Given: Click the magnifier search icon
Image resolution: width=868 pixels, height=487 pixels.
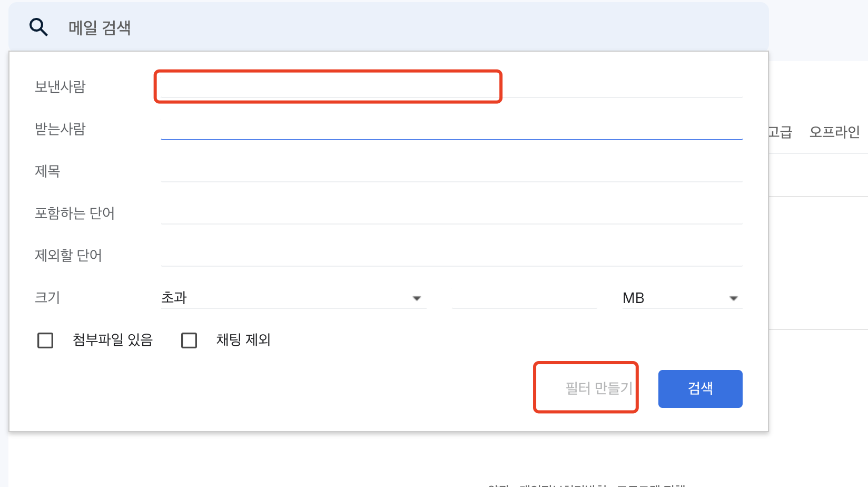Looking at the screenshot, I should coord(38,27).
